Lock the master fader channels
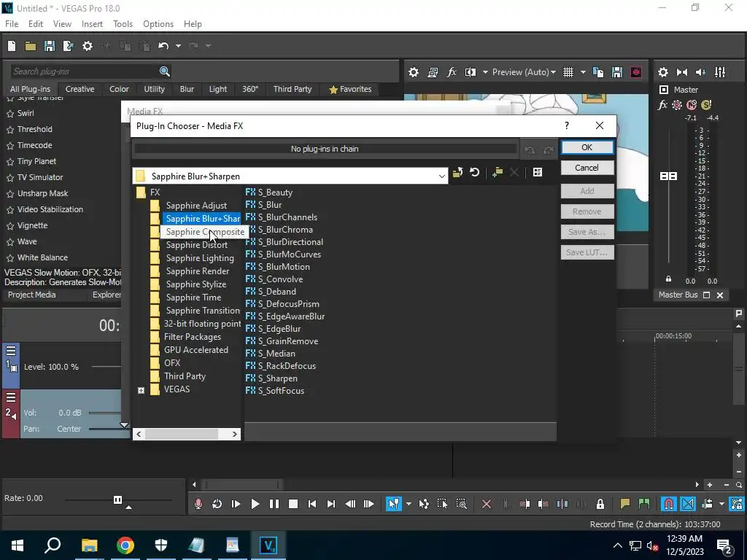 tap(668, 279)
